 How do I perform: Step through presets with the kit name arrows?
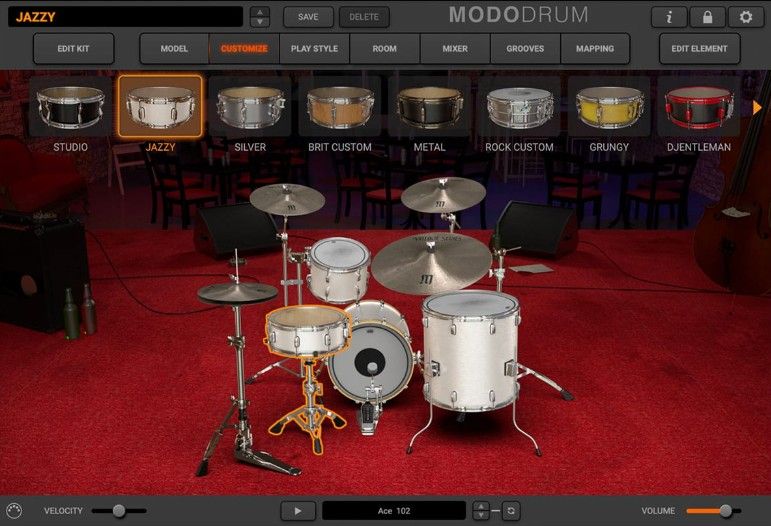259,17
